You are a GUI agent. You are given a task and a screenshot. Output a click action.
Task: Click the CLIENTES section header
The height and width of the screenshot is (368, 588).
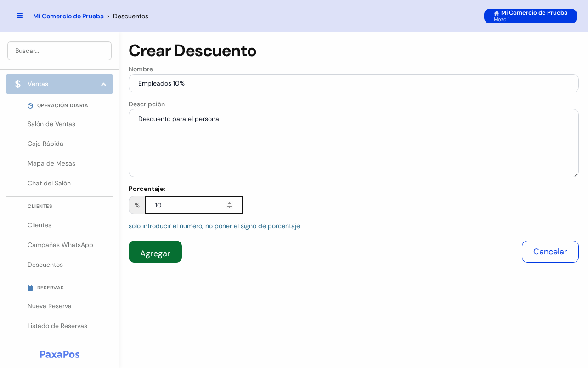[x=40, y=206]
